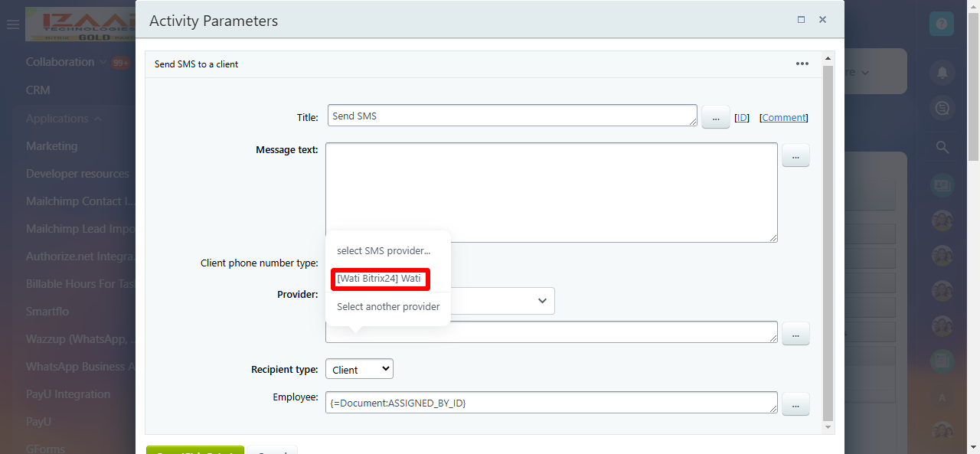This screenshot has height=454, width=980.
Task: Click the ID link
Action: (x=741, y=117)
